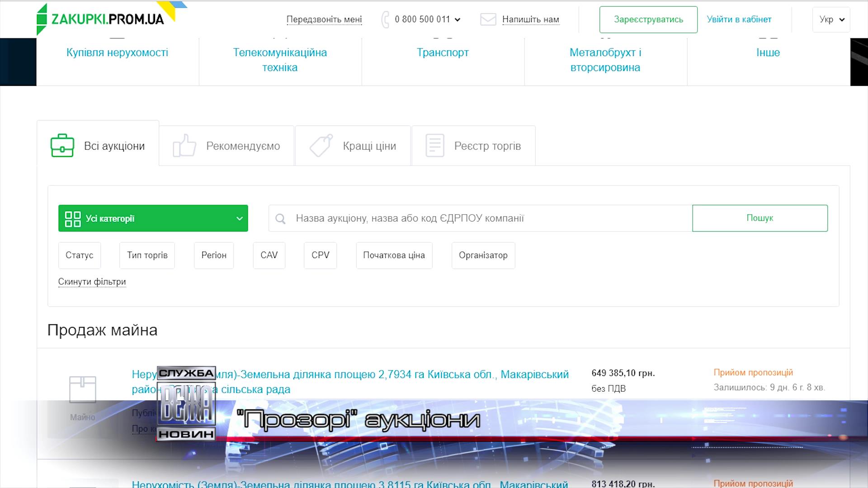Click the price tag Кращі ціни icon
Screen dimensions: 868x488
coord(321,145)
